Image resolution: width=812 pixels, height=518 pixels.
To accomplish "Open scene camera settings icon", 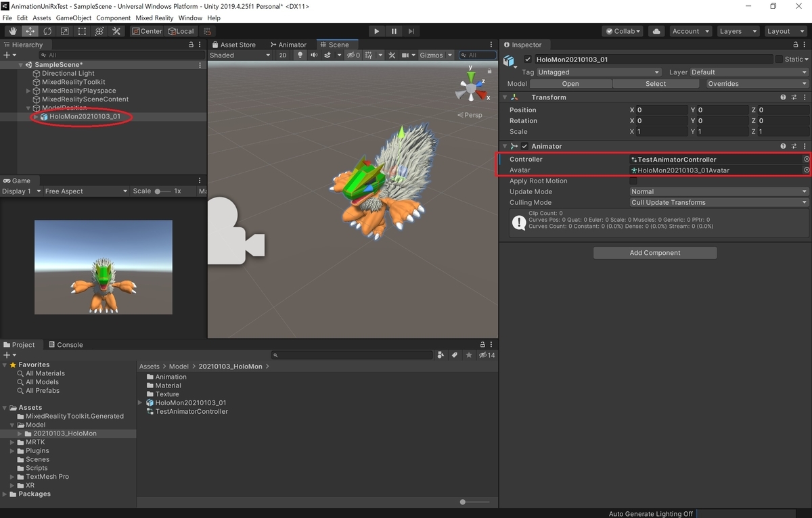I will coord(406,55).
